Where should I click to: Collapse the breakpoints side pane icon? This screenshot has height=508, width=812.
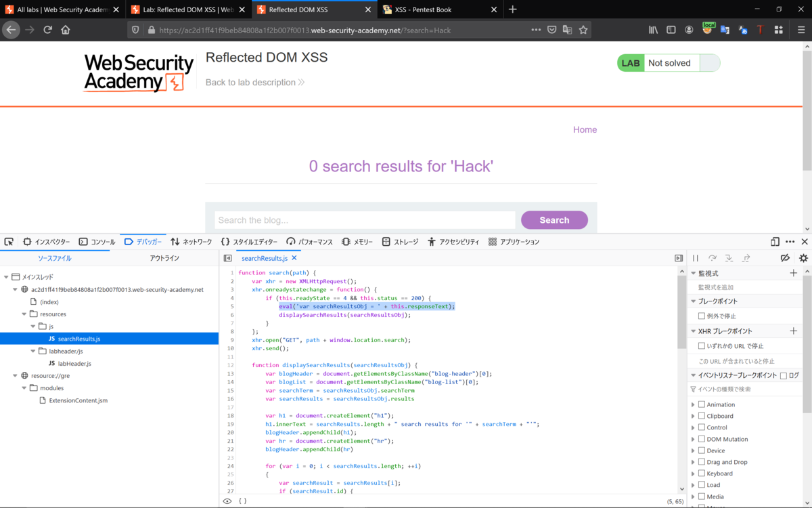[679, 258]
